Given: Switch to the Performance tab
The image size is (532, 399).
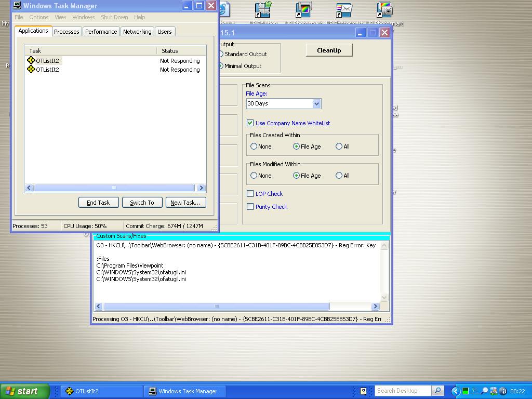Looking at the screenshot, I should 101,32.
